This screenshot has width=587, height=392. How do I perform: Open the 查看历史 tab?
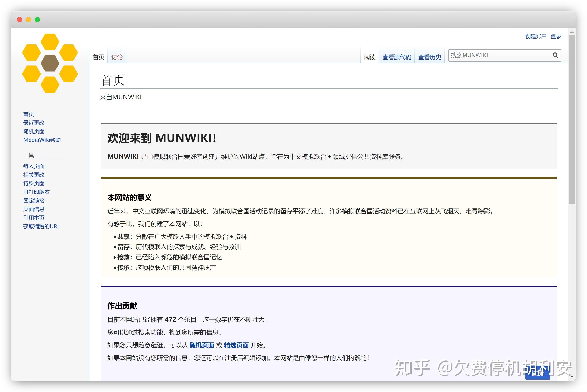tap(430, 57)
